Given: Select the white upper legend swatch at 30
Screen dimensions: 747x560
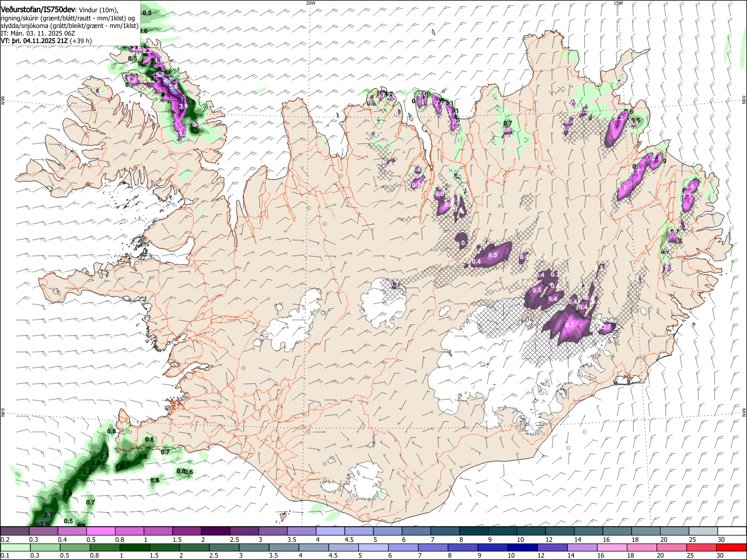Looking at the screenshot, I should [x=732, y=531].
